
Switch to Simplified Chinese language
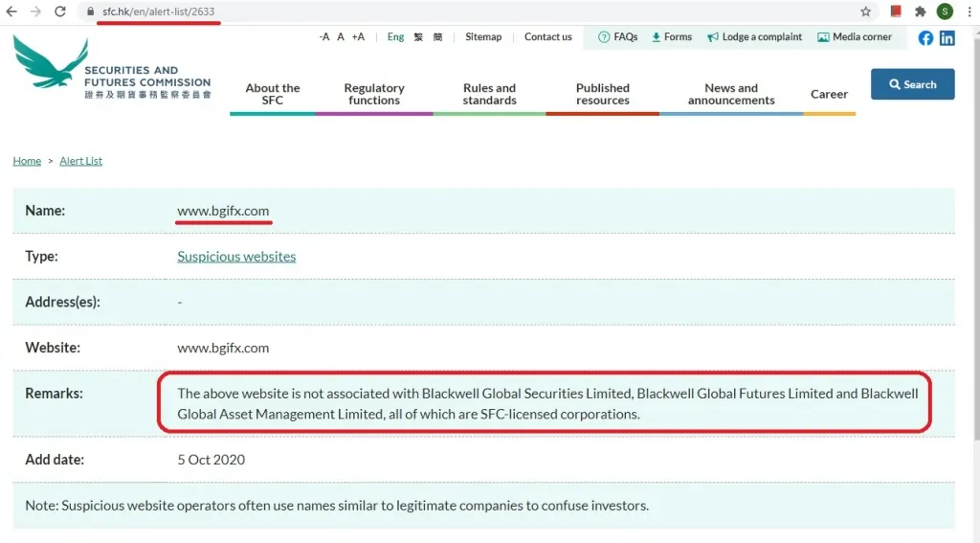[437, 37]
